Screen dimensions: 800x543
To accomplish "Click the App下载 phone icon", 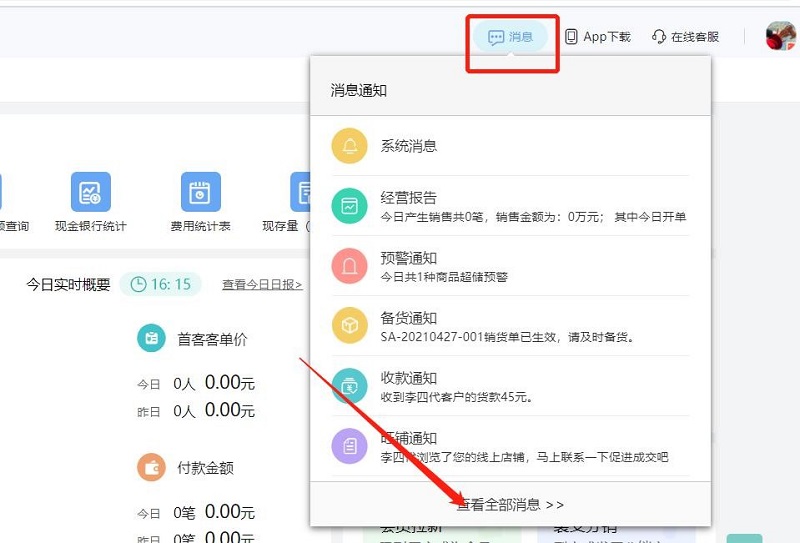I will (x=571, y=37).
